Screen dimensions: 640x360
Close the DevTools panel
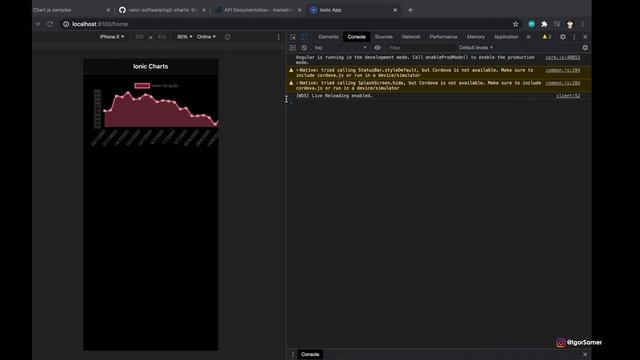pyautogui.click(x=585, y=37)
